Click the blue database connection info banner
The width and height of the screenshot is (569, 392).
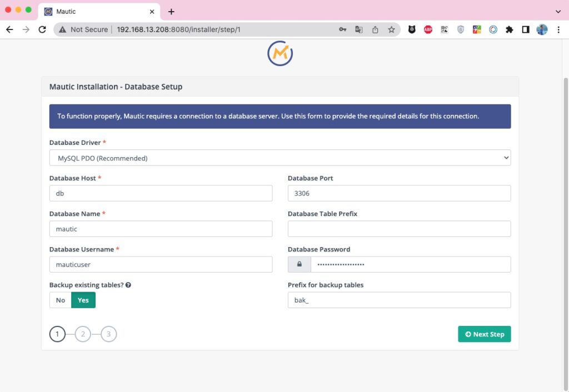tap(280, 117)
